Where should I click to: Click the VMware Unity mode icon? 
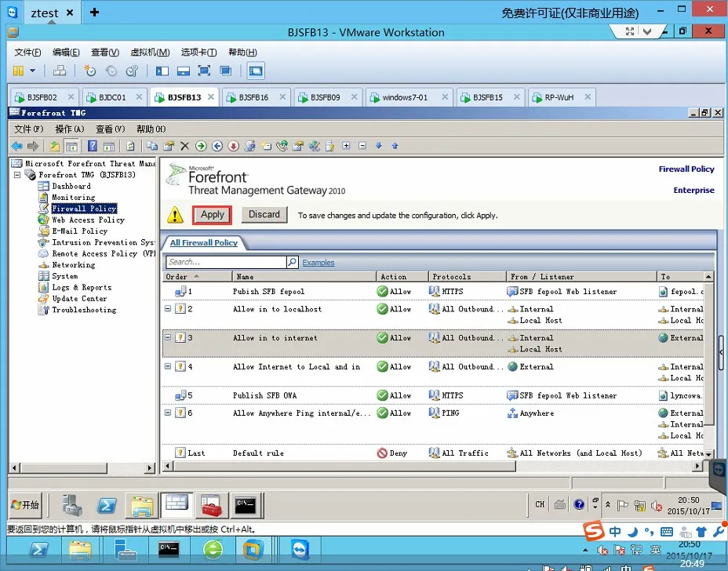pyautogui.click(x=226, y=71)
